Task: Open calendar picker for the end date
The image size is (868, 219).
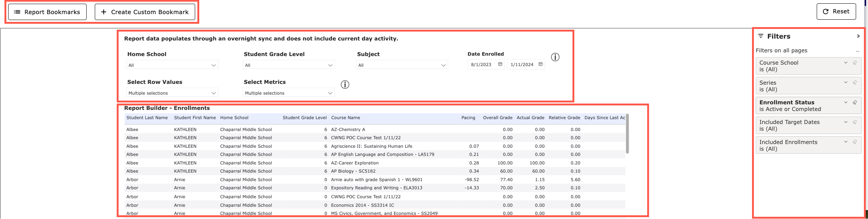Action: (x=541, y=64)
